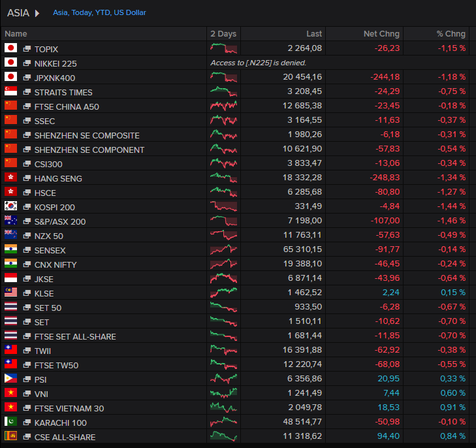
Task: Click the window icon next to STRAITS TIMES
Action: (27, 91)
